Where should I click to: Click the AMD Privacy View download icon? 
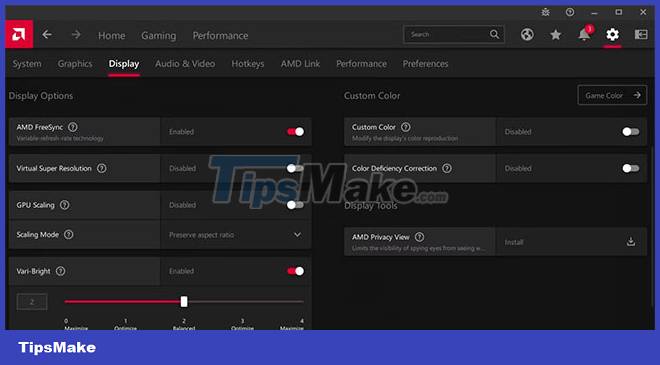point(631,242)
